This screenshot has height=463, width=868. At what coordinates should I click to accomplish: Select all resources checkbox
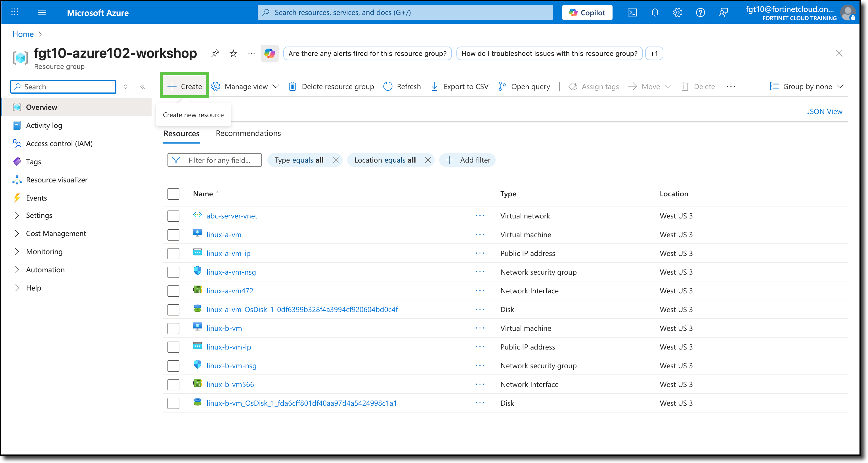(x=173, y=193)
